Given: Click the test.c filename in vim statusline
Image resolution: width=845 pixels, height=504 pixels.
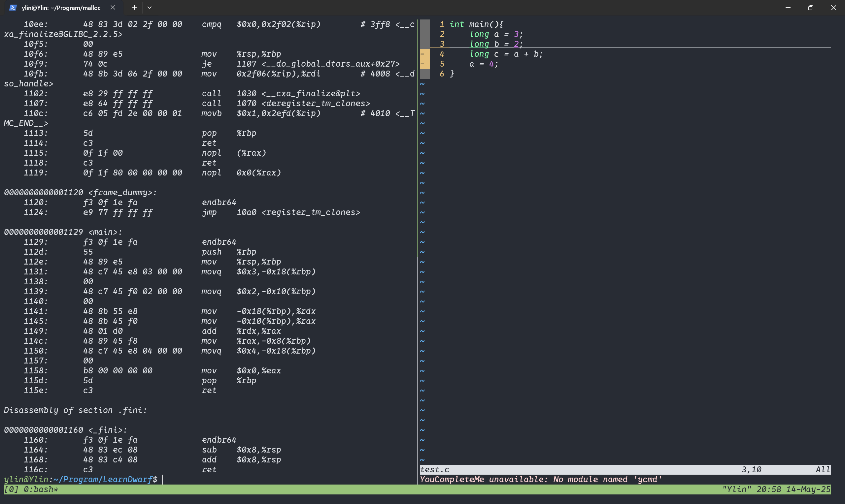Looking at the screenshot, I should [435, 469].
